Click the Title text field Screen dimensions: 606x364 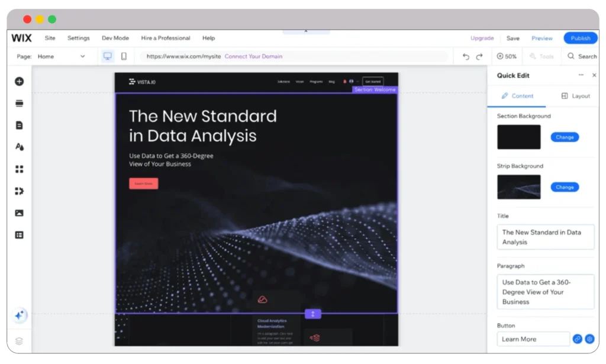(x=545, y=237)
